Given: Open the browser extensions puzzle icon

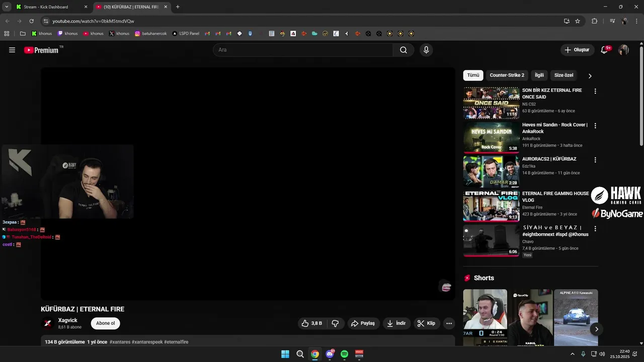Looking at the screenshot, I should [595, 21].
